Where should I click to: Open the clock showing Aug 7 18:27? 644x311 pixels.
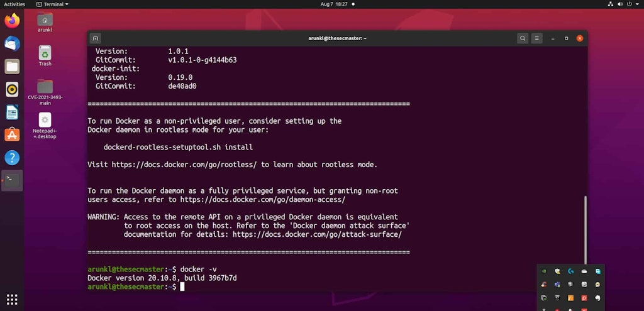333,4
